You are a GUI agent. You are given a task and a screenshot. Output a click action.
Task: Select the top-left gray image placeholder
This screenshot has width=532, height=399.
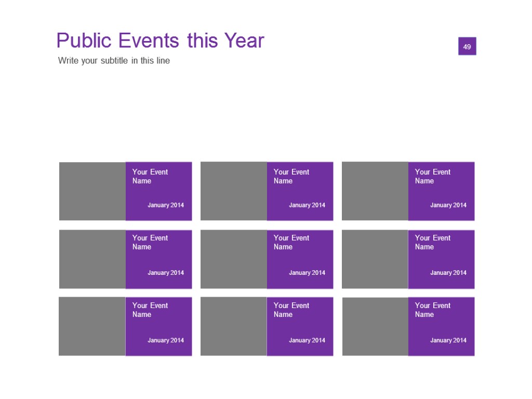pyautogui.click(x=92, y=191)
